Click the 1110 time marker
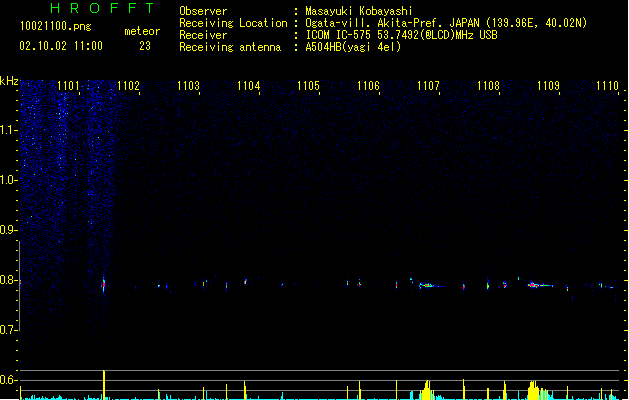Screen dimensions: 629x400 [607, 86]
